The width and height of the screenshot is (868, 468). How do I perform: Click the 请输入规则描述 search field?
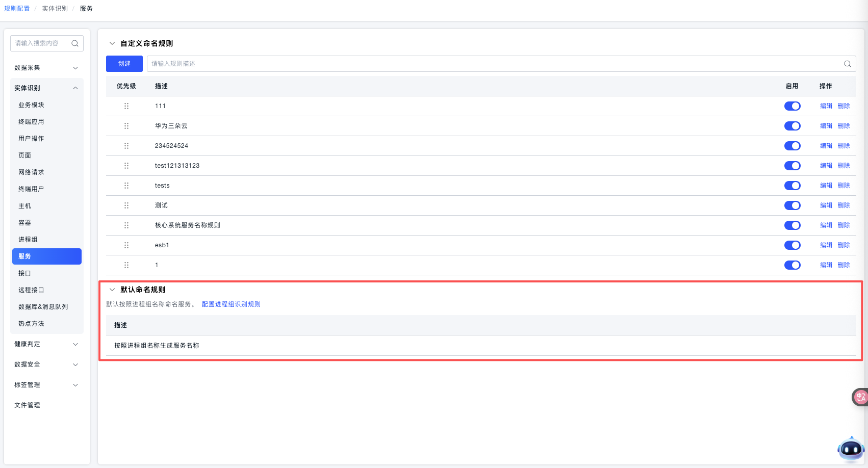(490, 64)
